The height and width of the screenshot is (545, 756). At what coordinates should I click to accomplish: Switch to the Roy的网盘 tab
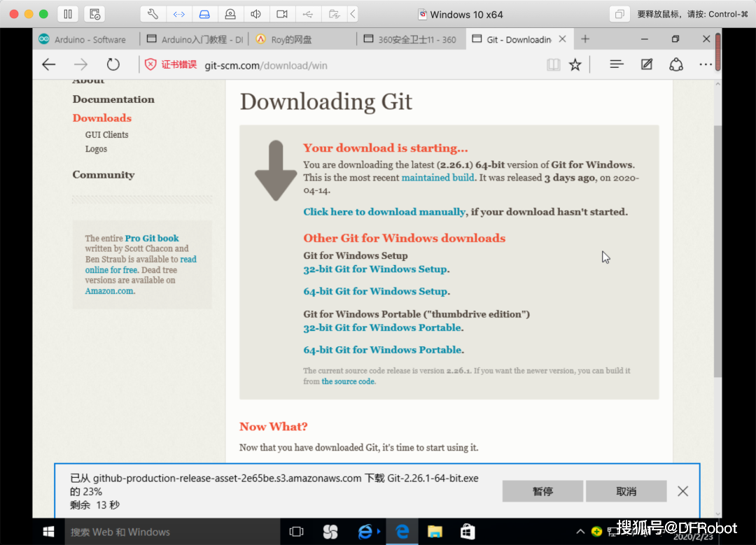(x=303, y=39)
